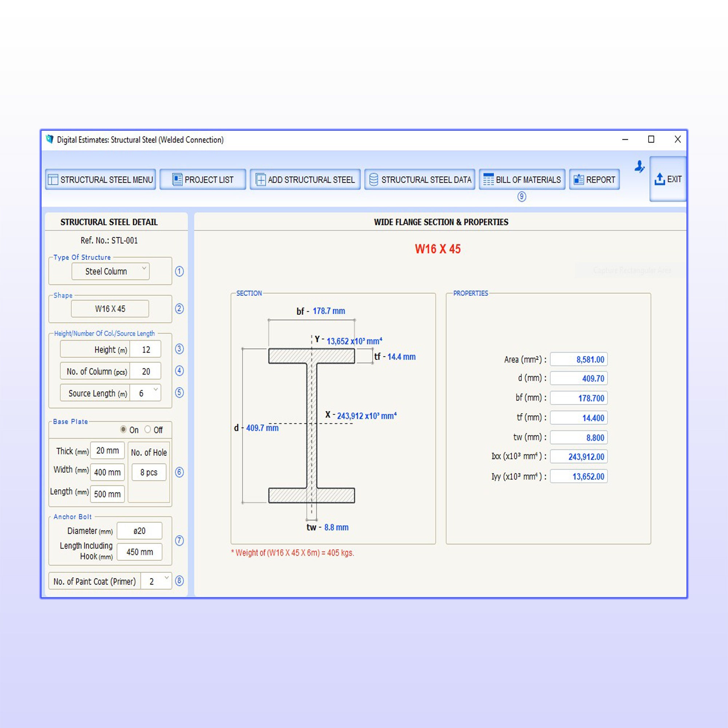This screenshot has width=728, height=728.
Task: Click the Anchor Bolt diameter field showing ø20
Action: (139, 531)
